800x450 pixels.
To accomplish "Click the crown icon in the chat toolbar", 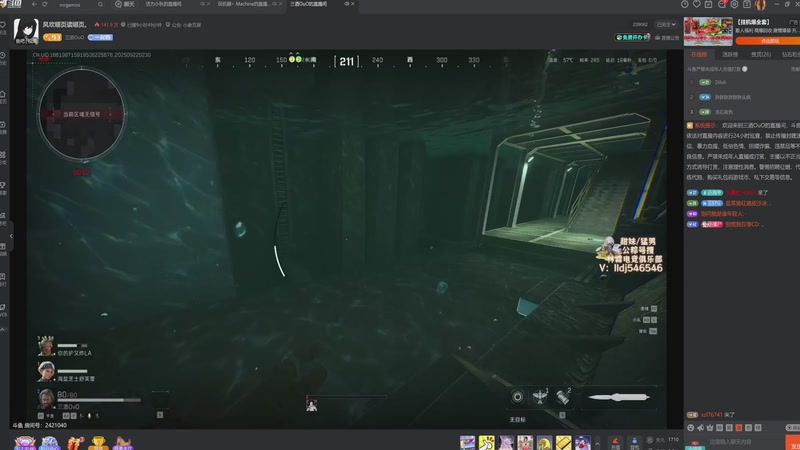I will point(710,428).
